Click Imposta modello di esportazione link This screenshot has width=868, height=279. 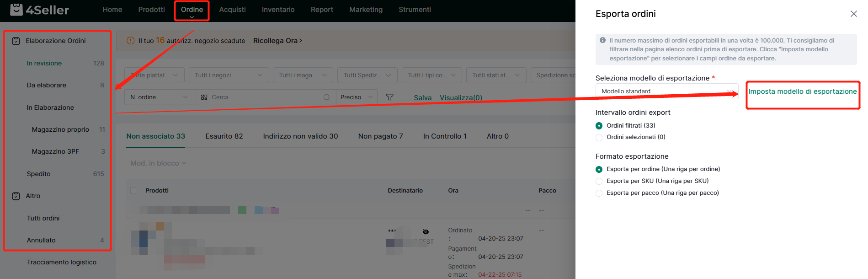pyautogui.click(x=803, y=91)
